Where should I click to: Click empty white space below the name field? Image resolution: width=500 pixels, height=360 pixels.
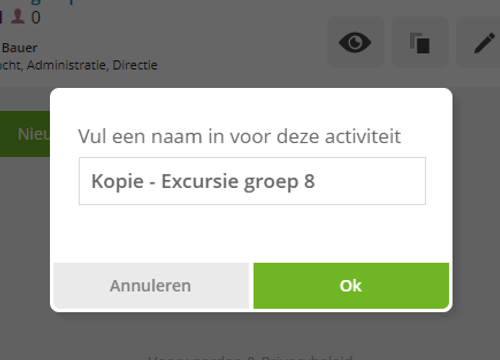tap(251, 233)
